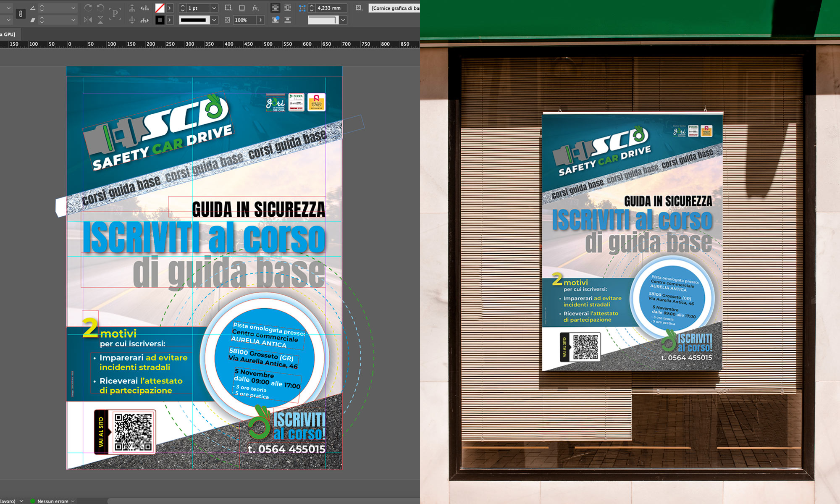Flip the selection vertically
840x504 pixels.
pos(100,20)
